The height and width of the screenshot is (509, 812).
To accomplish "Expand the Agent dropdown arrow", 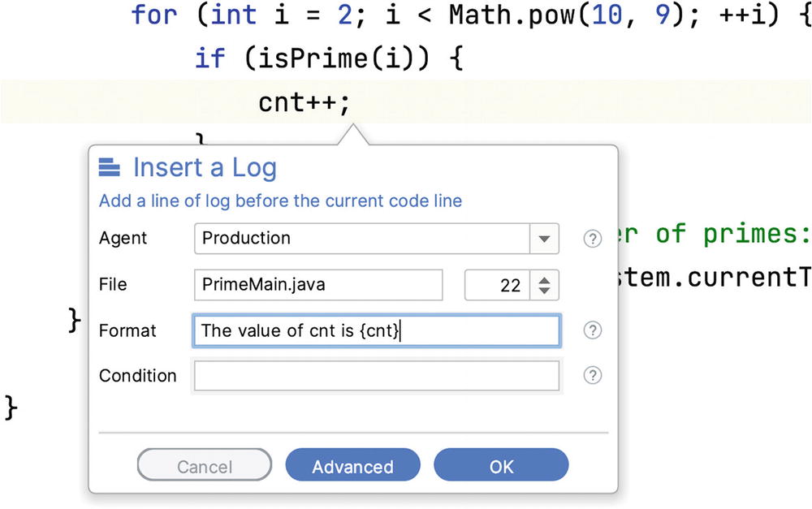I will pyautogui.click(x=544, y=239).
